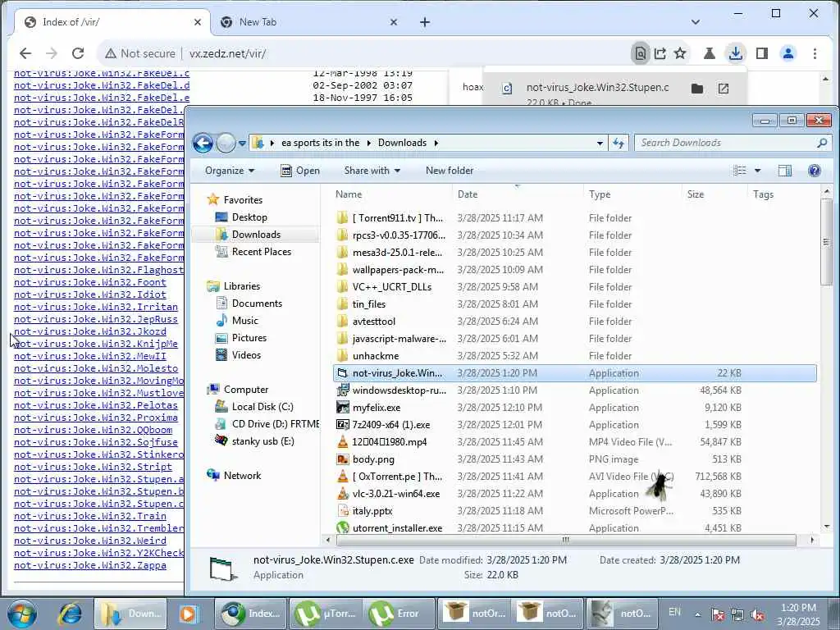Viewport: 840px width, 630px height.
Task: Open view options dropdown arrow
Action: [x=757, y=171]
